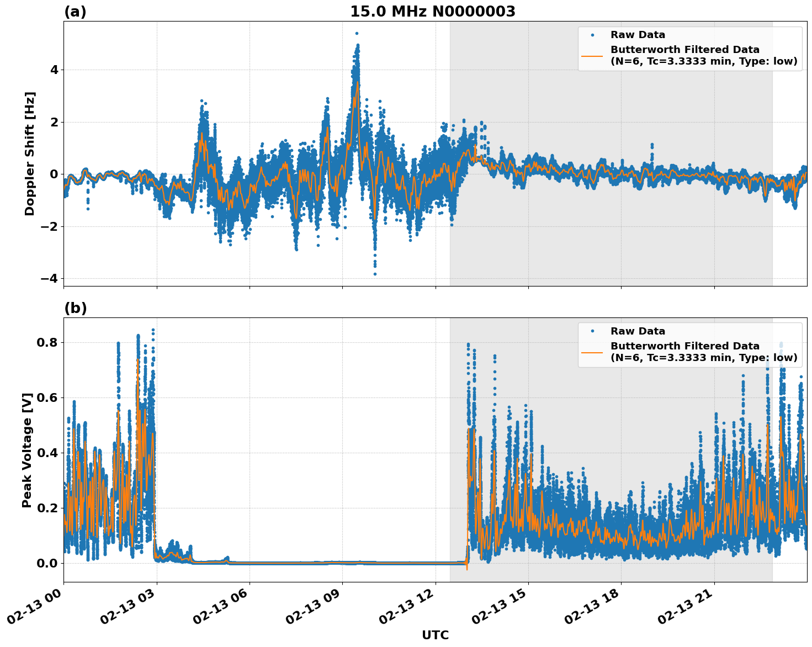The height and width of the screenshot is (647, 812).
Task: Click the orange Butterworth line in Doppler legend
Action: pos(592,56)
